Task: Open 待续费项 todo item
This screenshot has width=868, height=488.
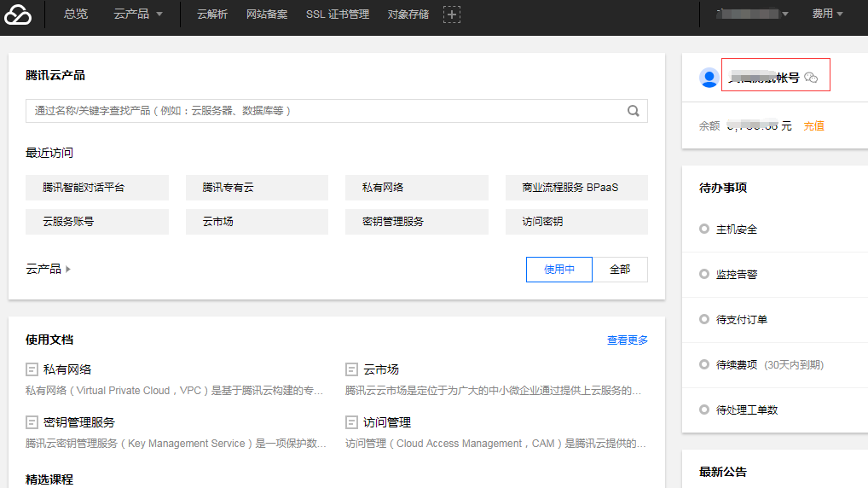Action: tap(736, 365)
